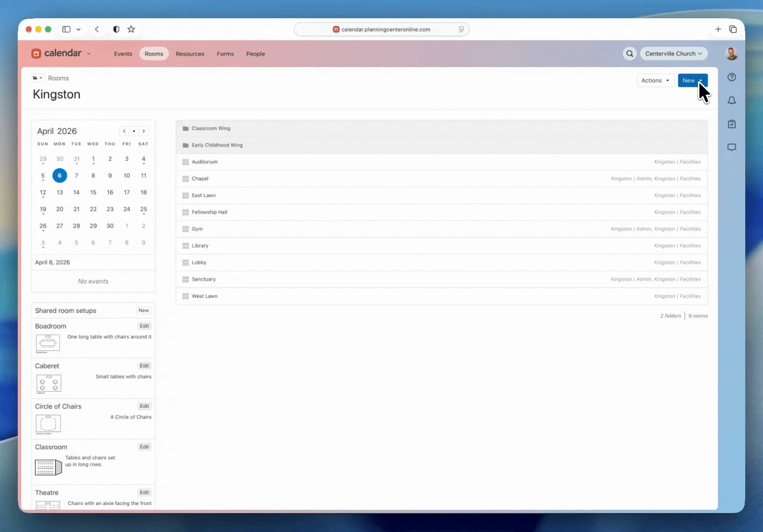The height and width of the screenshot is (532, 763).
Task: Open the New dropdown button
Action: pos(692,80)
